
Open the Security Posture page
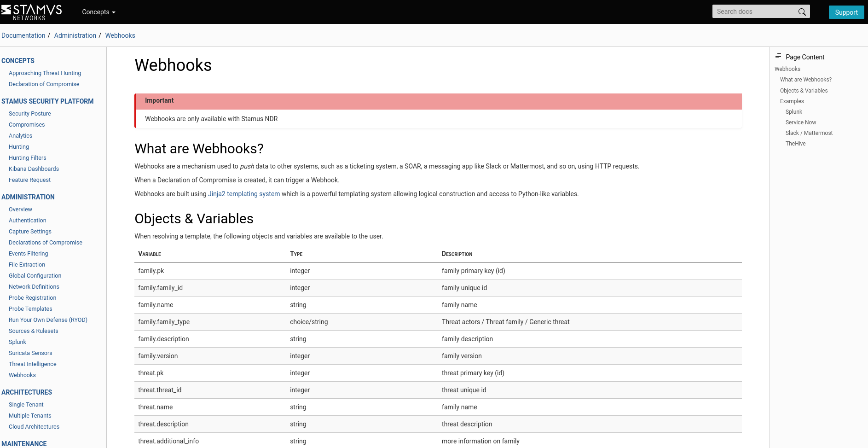click(x=30, y=114)
